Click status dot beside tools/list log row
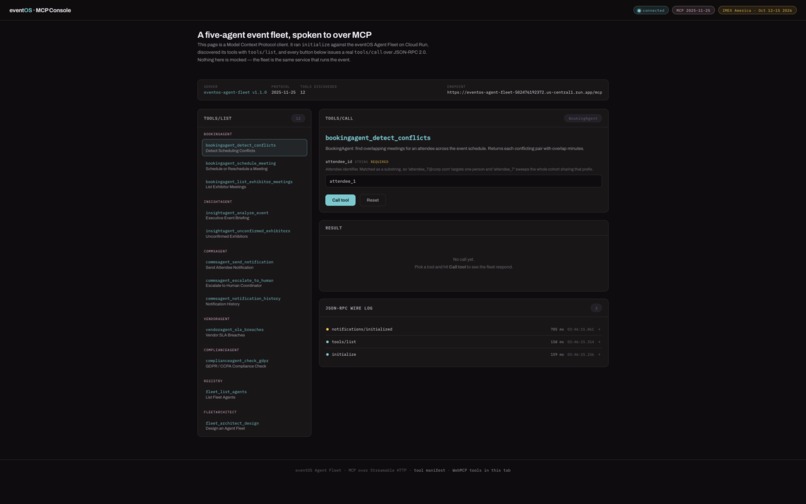Viewport: 806px width, 504px height. click(327, 342)
